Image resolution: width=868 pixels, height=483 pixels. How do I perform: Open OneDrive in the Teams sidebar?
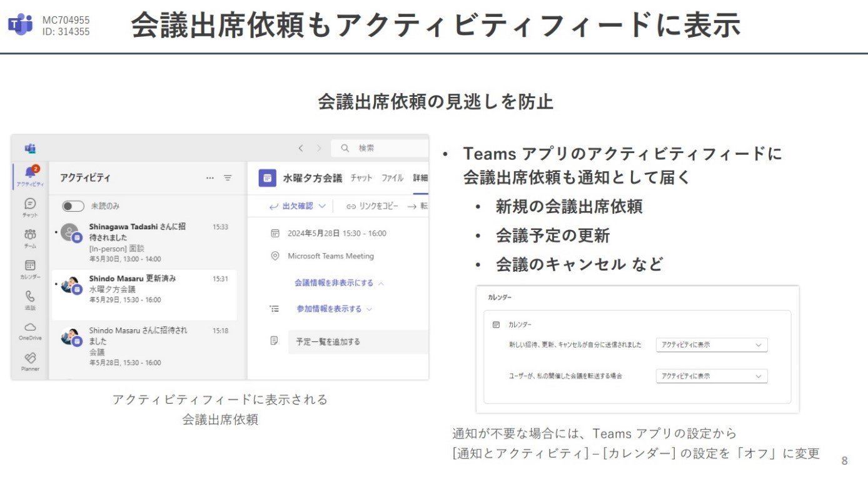[x=30, y=331]
